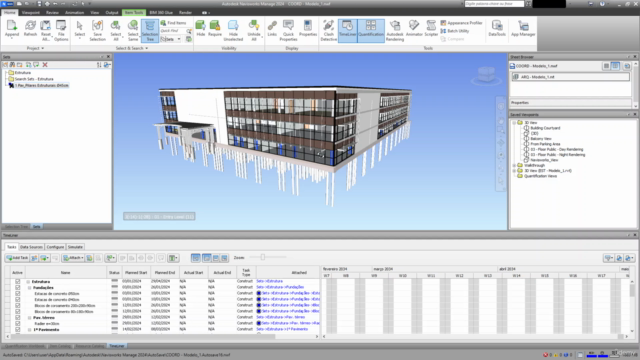Collapse the Pav. térreo task group
Image resolution: width=640 pixels, height=360 pixels.
[29, 318]
